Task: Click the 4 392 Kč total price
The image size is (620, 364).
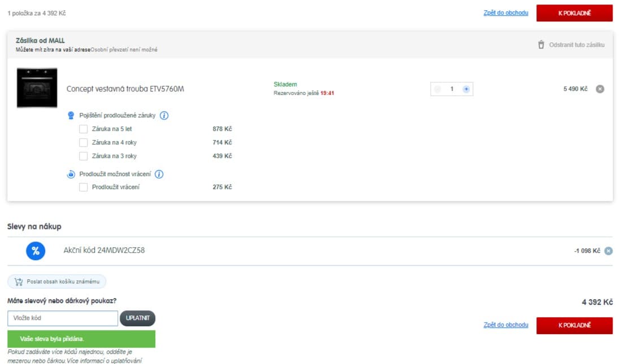Action: click(x=597, y=302)
